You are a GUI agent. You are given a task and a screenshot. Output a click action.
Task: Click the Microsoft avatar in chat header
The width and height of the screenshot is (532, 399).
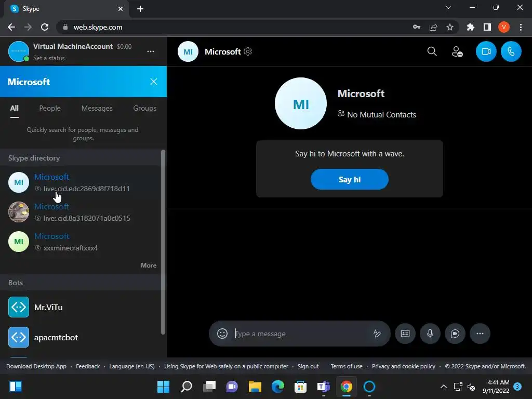188,51
